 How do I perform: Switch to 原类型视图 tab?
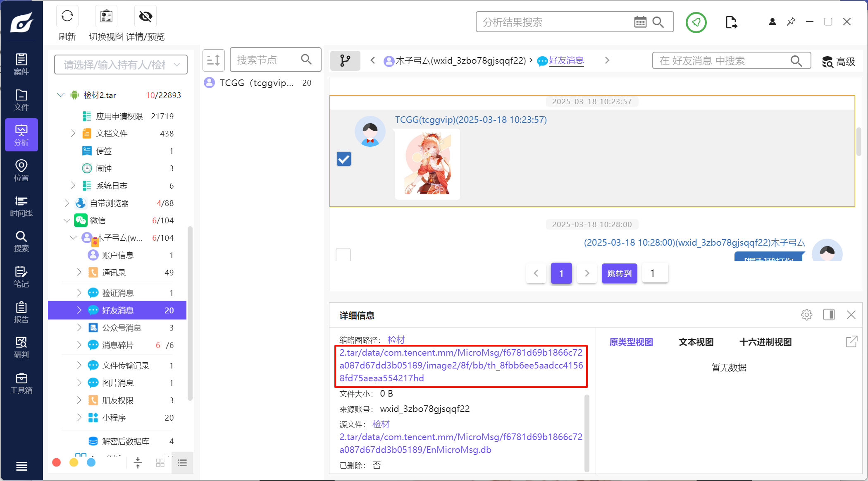point(631,342)
